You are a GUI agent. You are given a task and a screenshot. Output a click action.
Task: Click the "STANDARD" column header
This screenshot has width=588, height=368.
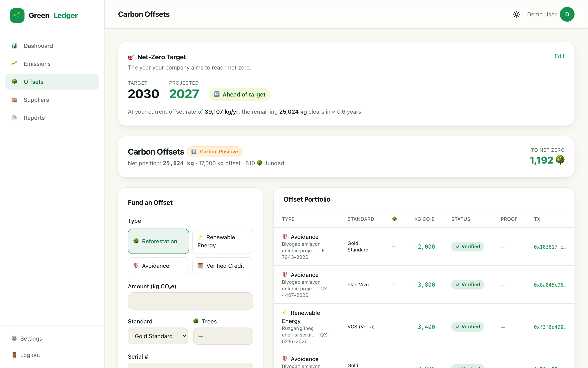tap(361, 219)
